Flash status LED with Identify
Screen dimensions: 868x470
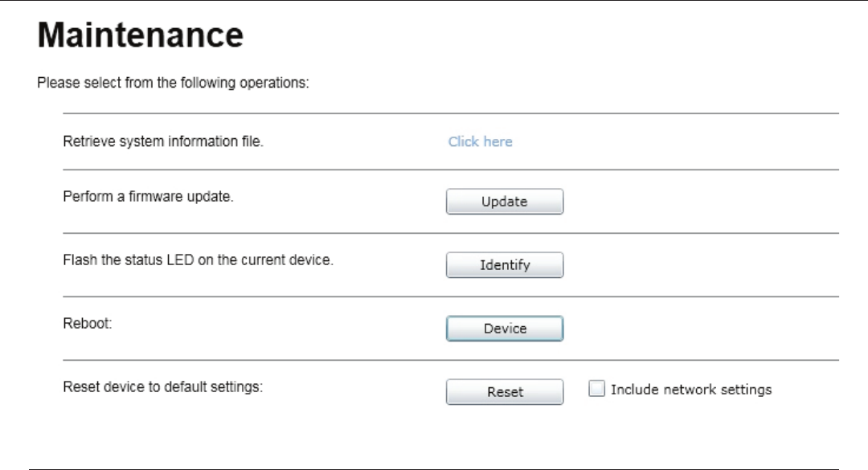click(x=504, y=265)
